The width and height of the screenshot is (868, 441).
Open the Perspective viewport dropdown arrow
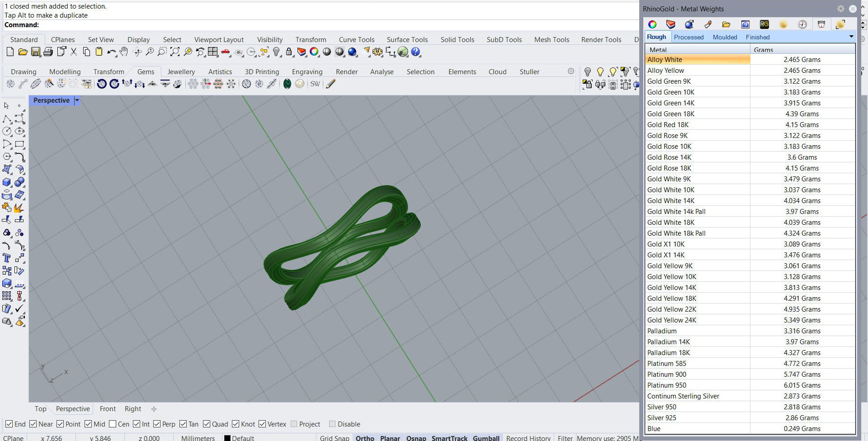[x=77, y=100]
